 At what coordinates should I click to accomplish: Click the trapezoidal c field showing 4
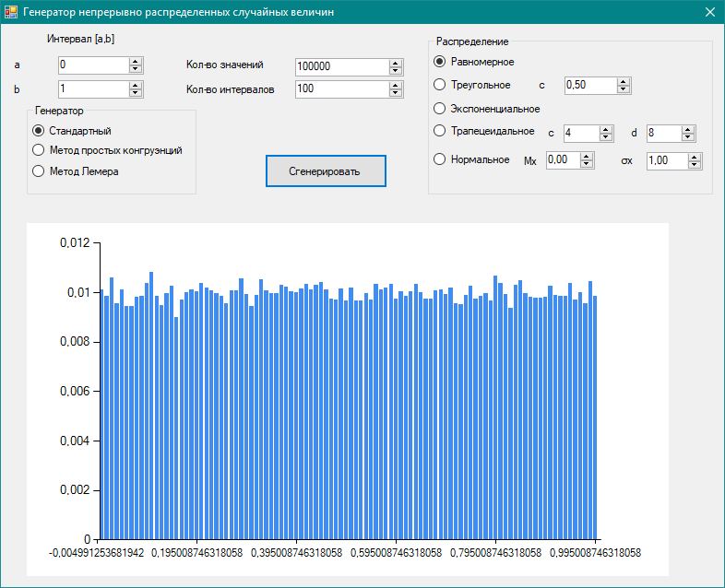[x=582, y=134]
